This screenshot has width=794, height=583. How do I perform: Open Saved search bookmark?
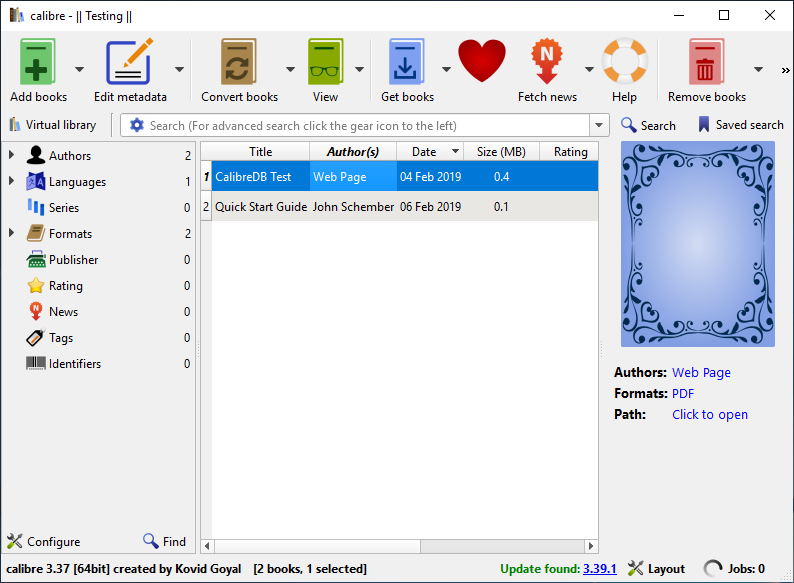point(741,125)
